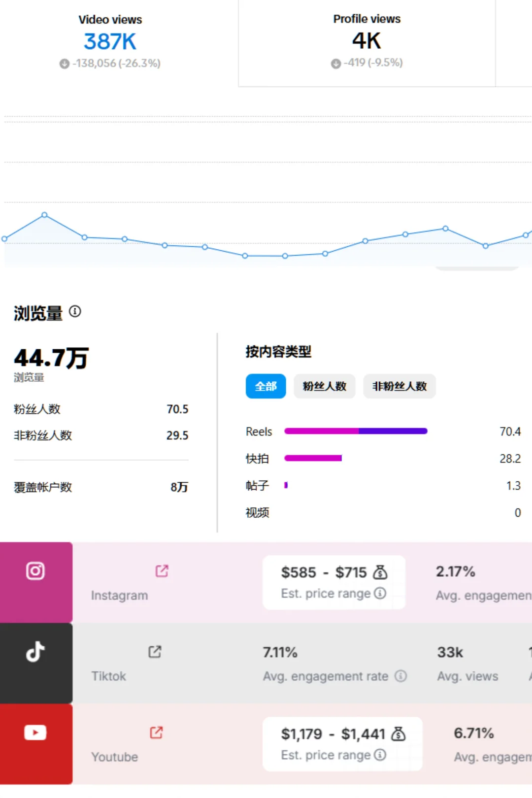Click the 387K video views value
Image resolution: width=532 pixels, height=798 pixels.
point(110,41)
